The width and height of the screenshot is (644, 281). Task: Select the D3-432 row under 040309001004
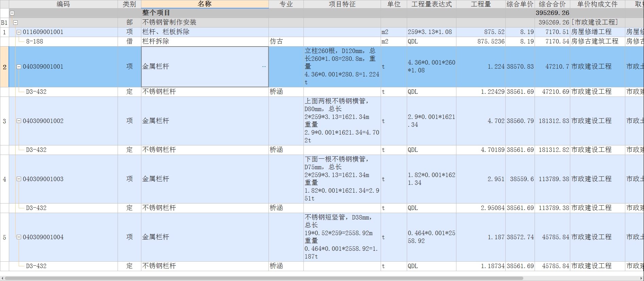click(x=36, y=266)
